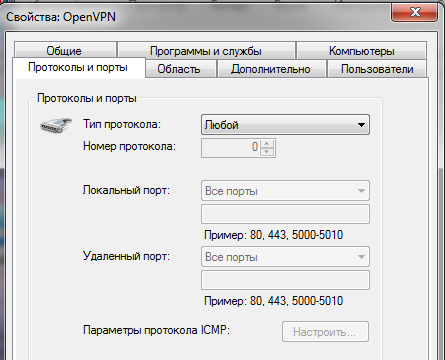Open the Область tab
The width and height of the screenshot is (445, 360).
tap(181, 69)
